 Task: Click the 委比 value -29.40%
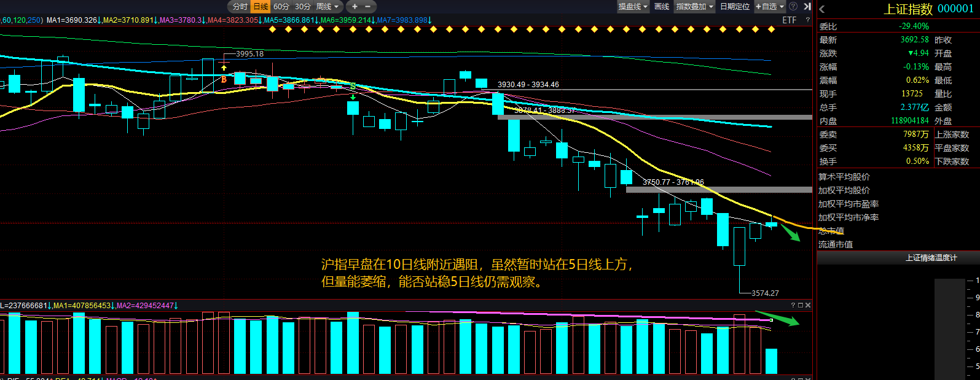914,26
